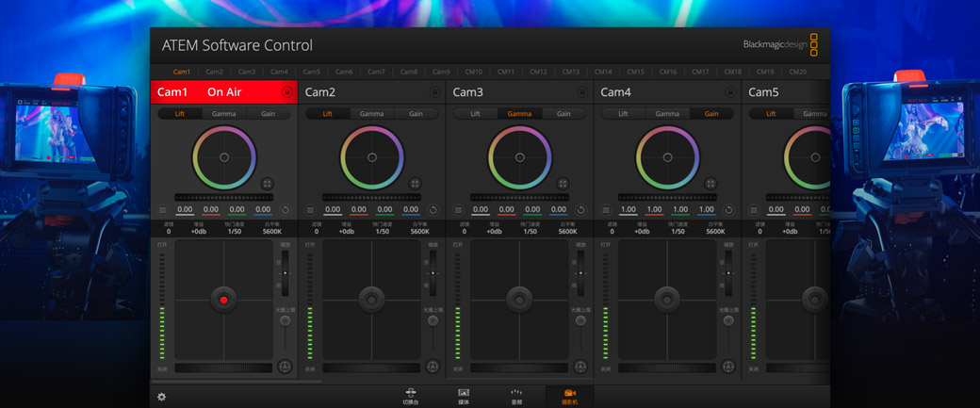Click the Cam2 光圈上限 slider knob

coord(433,321)
